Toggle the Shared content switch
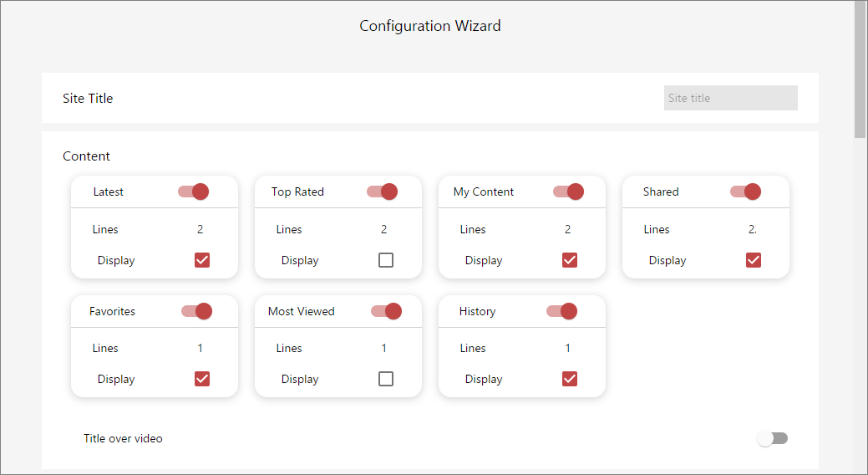 pyautogui.click(x=745, y=192)
